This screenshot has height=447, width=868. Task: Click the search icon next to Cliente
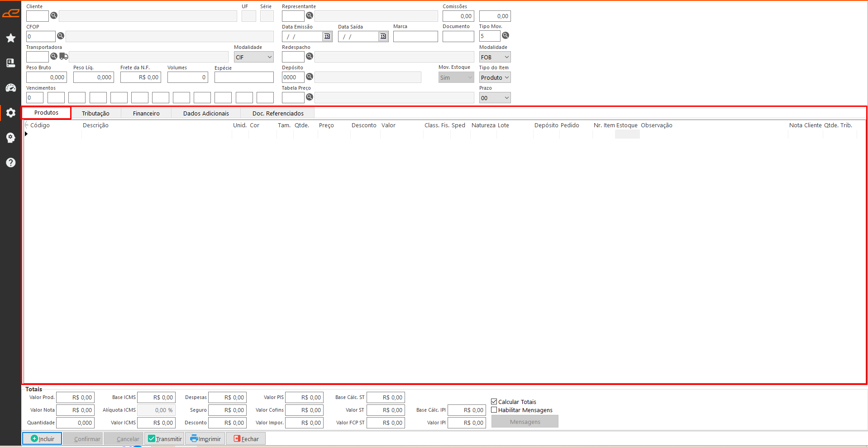pos(54,16)
